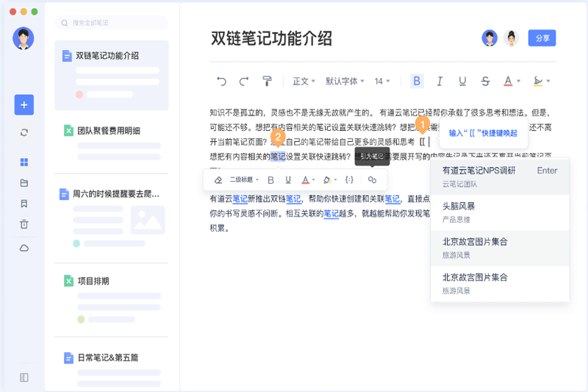Toggle italic formatting in main toolbar
Image resolution: width=588 pixels, height=392 pixels.
click(440, 81)
